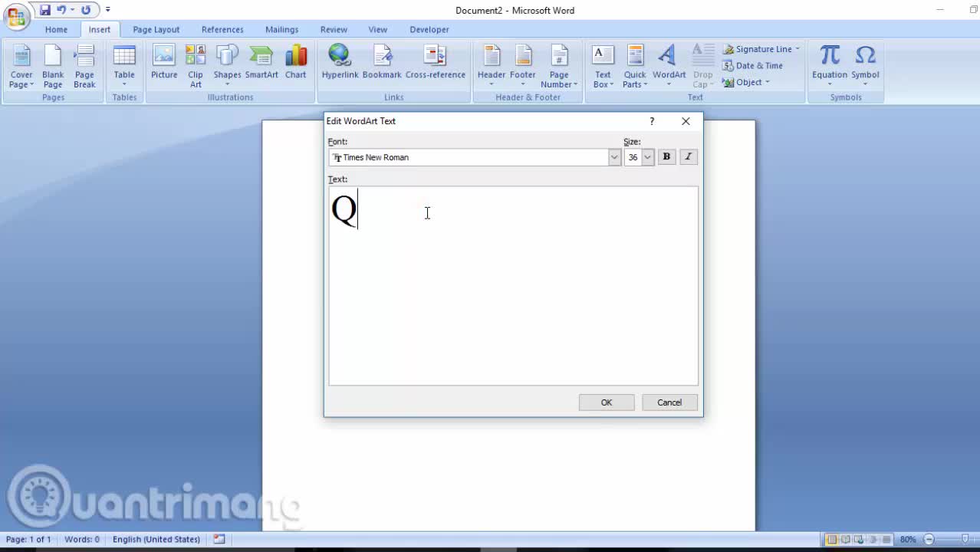Open the Header dropdown
The image size is (980, 552).
(x=492, y=67)
